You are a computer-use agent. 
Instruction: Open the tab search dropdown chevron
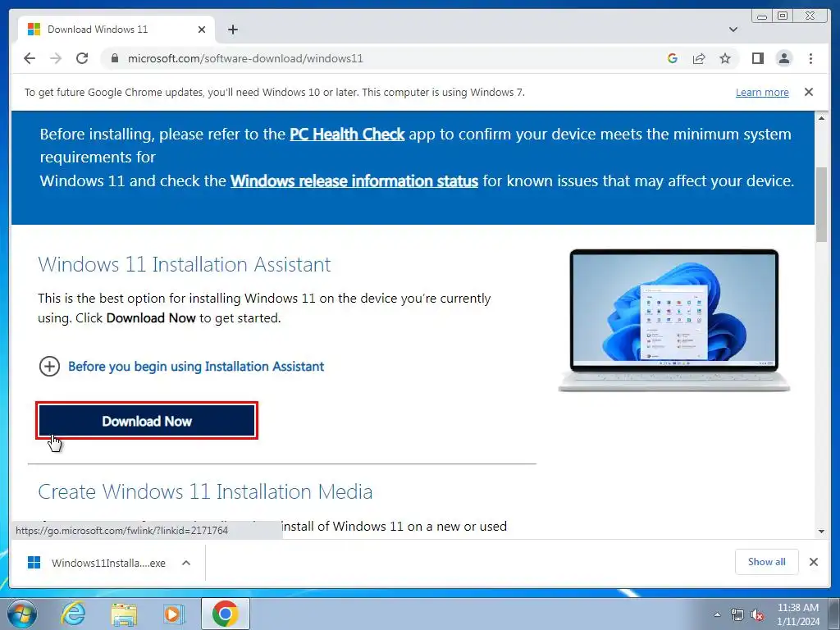coord(733,30)
